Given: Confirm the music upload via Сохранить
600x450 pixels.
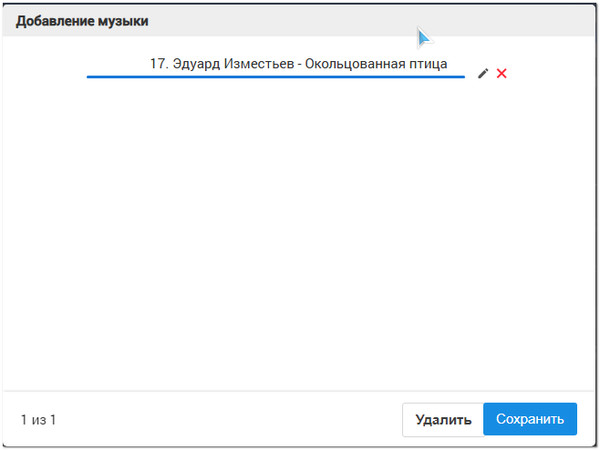Looking at the screenshot, I should click(530, 419).
